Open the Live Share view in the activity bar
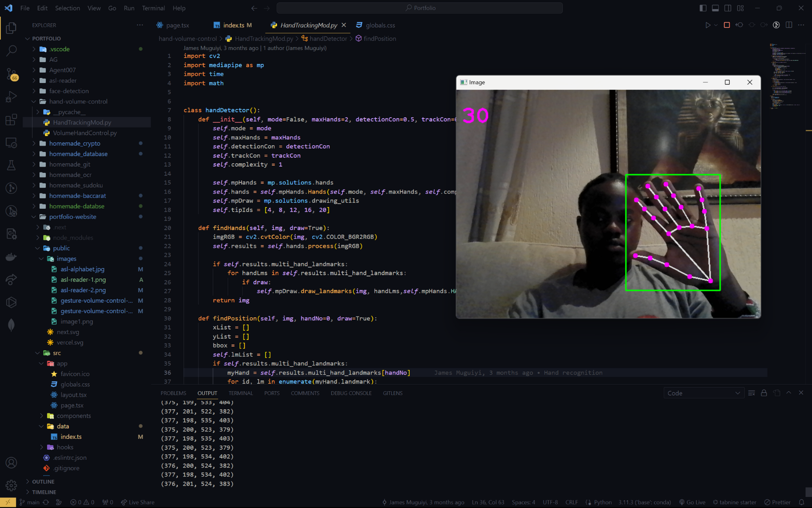Screen dimensions: 812x508 coord(11,280)
